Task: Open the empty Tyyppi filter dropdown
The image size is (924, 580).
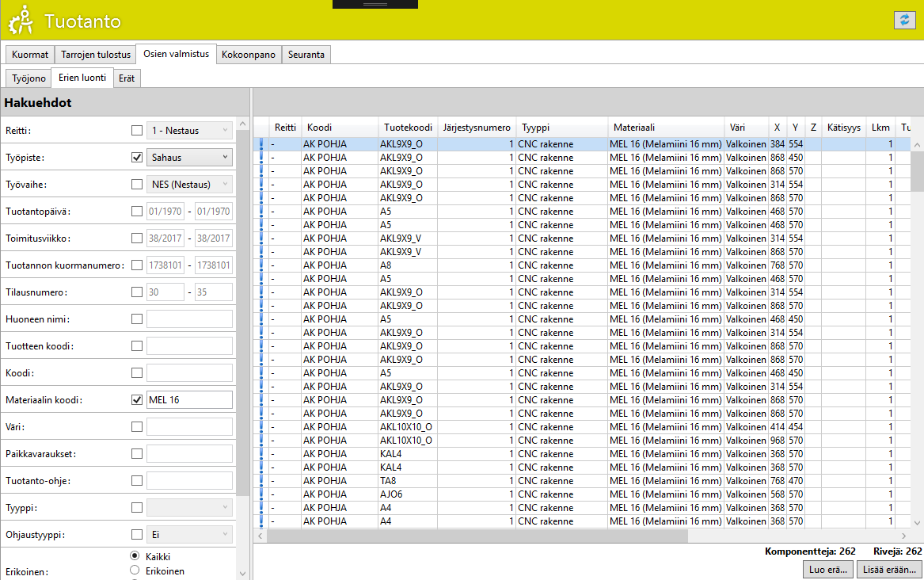Action: [189, 507]
